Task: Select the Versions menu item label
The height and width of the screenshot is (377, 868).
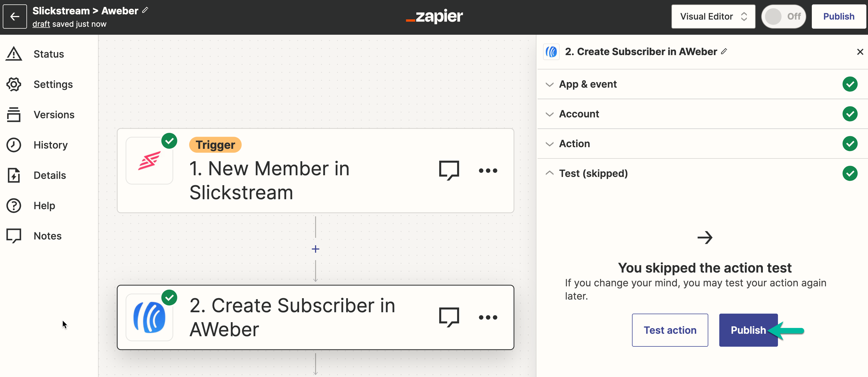Action: (x=54, y=115)
